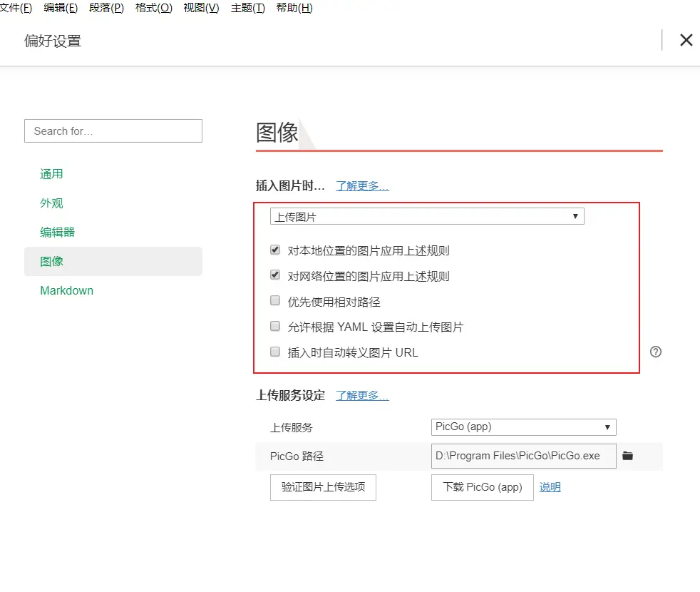The width and height of the screenshot is (700, 592).
Task: Click 验证图片上传选项 button
Action: pyautogui.click(x=323, y=487)
